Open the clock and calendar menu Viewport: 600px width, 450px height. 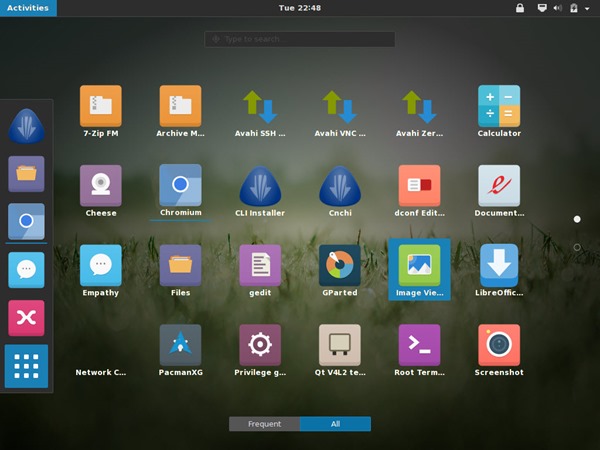[x=300, y=8]
